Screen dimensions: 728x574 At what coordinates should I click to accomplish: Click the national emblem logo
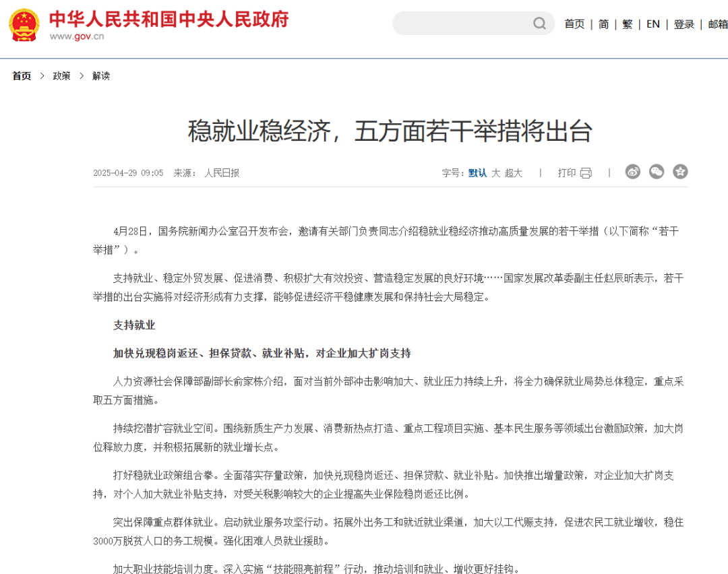point(24,24)
